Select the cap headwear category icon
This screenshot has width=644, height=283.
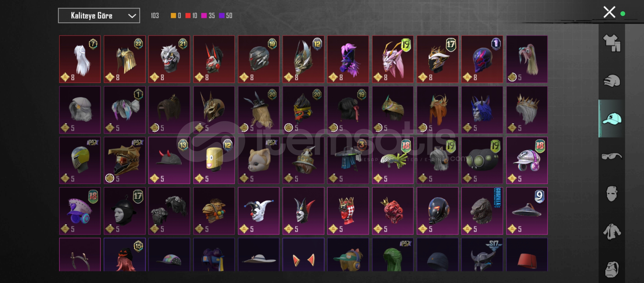(612, 119)
